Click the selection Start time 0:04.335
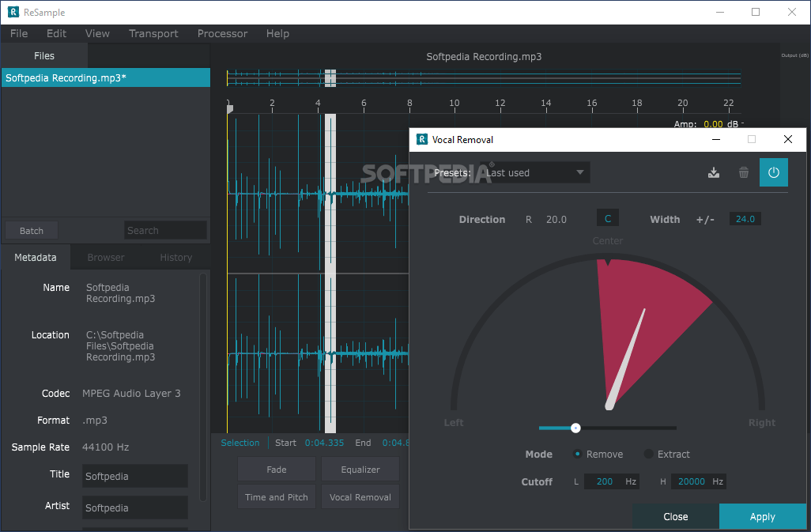This screenshot has height=532, width=811. tap(324, 443)
